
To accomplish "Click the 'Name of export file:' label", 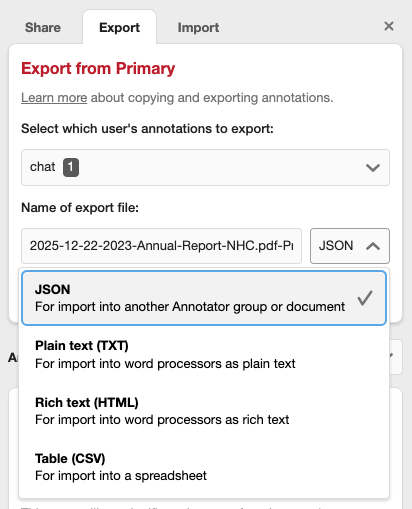I will coord(80,208).
